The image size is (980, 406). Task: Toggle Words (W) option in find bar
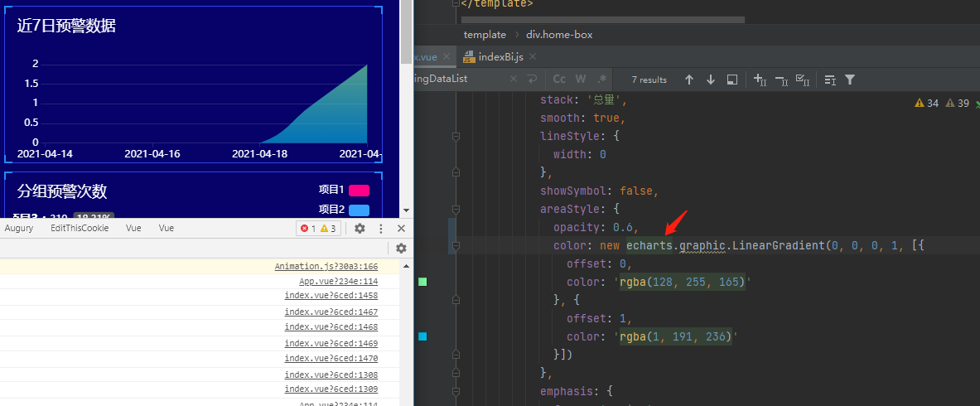581,80
